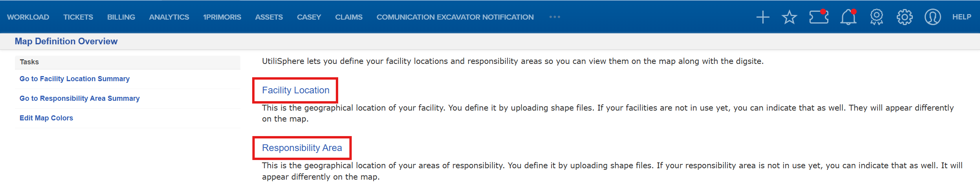Open the ticket notifications icon
Viewport: 980px width, 191px height.
(x=819, y=17)
